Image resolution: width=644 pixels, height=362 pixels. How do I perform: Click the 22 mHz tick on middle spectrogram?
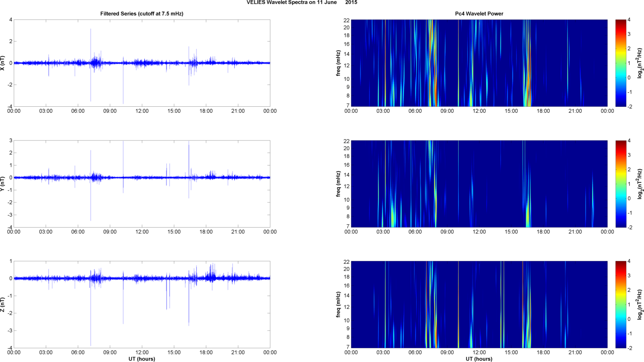(346, 141)
